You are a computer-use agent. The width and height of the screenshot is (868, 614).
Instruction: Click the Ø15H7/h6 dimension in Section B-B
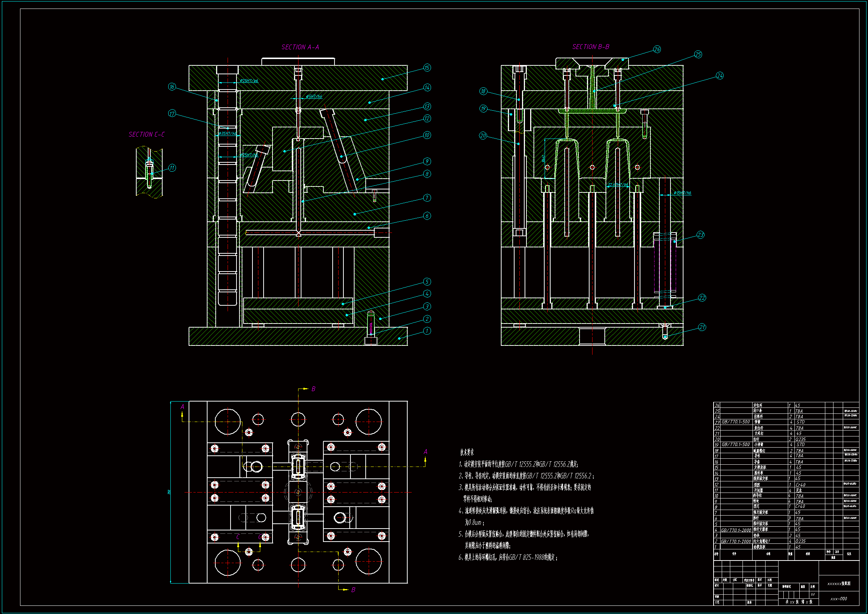[682, 193]
